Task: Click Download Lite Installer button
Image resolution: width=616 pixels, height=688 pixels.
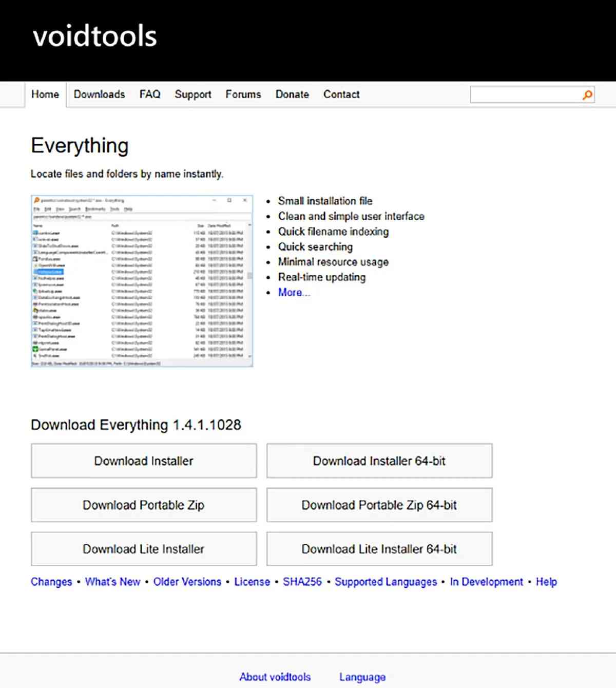Action: click(x=144, y=549)
